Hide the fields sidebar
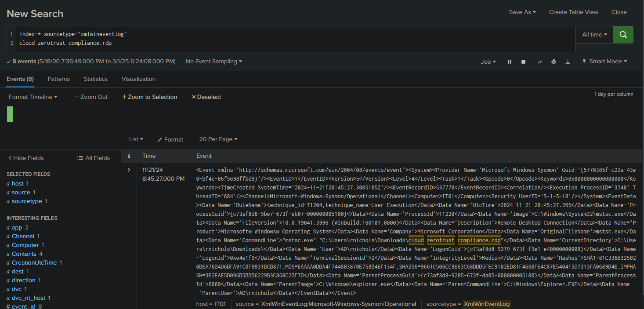The width and height of the screenshot is (644, 309). pyautogui.click(x=26, y=158)
